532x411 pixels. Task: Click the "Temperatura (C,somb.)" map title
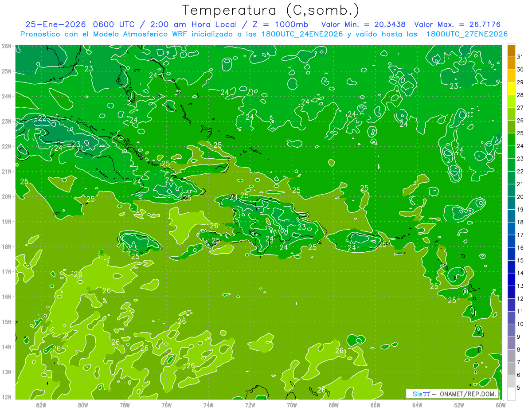click(x=270, y=10)
